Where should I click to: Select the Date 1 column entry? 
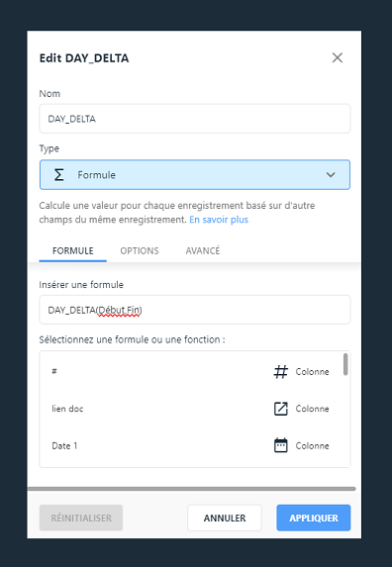point(191,445)
